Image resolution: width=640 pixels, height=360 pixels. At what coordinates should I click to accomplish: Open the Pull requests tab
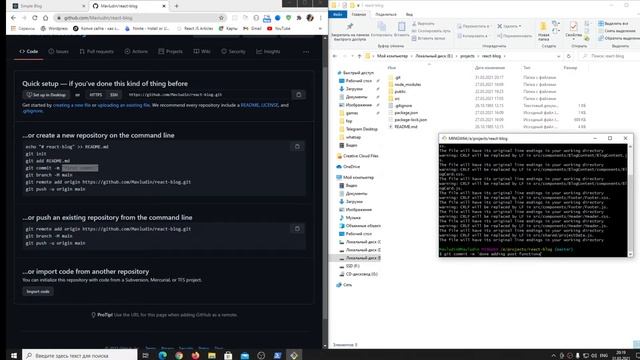coord(97,51)
